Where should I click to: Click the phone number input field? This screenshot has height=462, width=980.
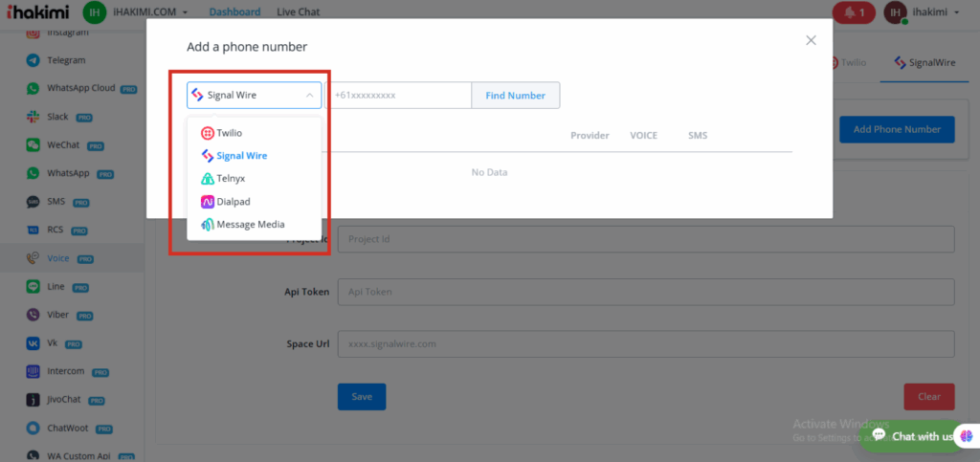click(399, 96)
